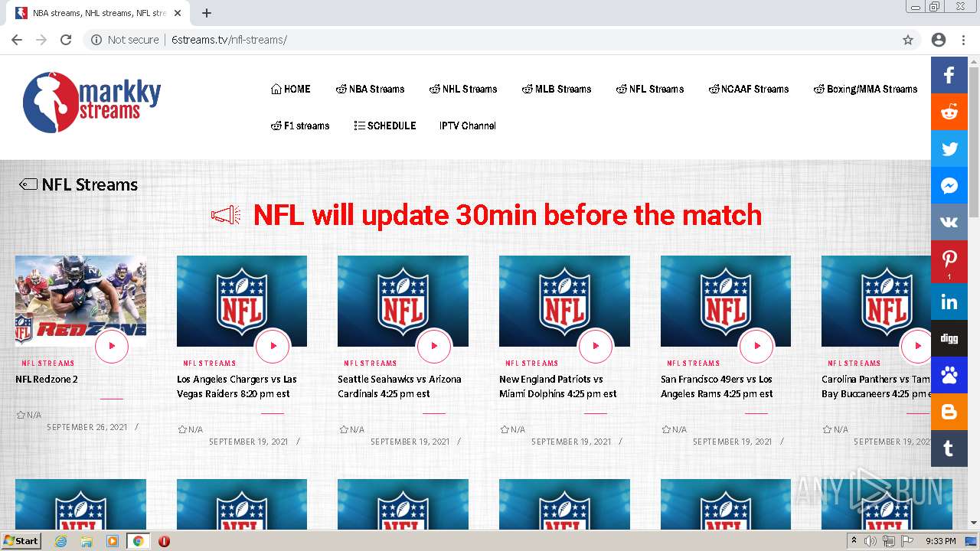Open volume speaker tray icon
The width and height of the screenshot is (980, 551).
tap(871, 541)
